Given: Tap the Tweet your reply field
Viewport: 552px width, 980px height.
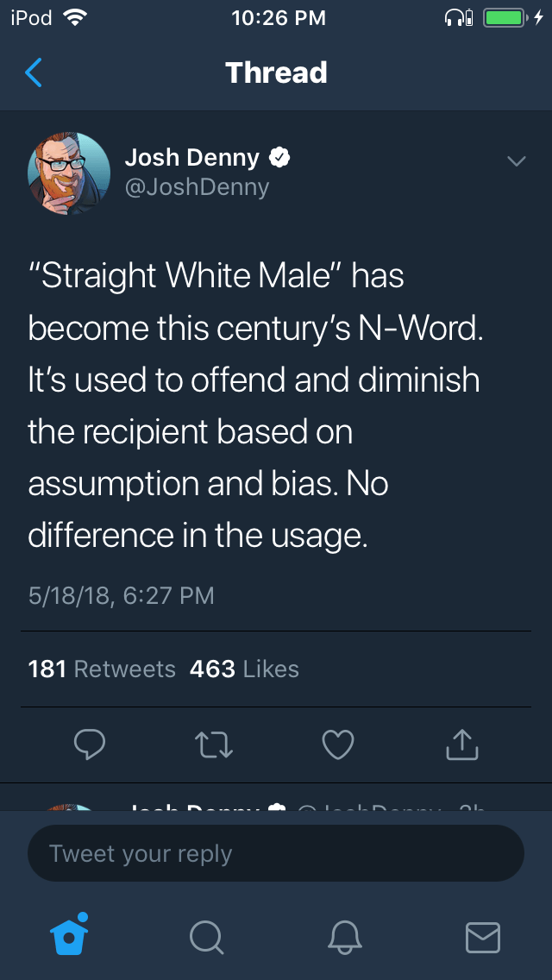Looking at the screenshot, I should click(x=276, y=854).
